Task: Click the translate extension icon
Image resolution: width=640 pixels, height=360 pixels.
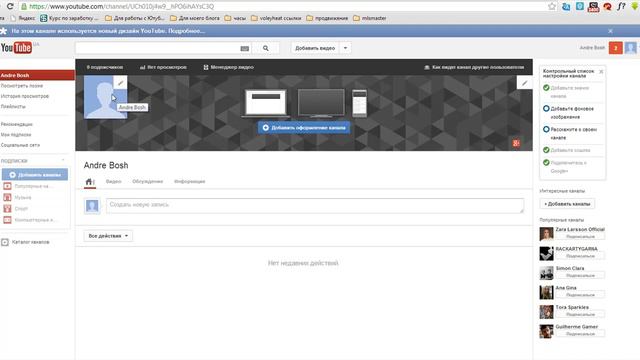Action: pyautogui.click(x=566, y=7)
